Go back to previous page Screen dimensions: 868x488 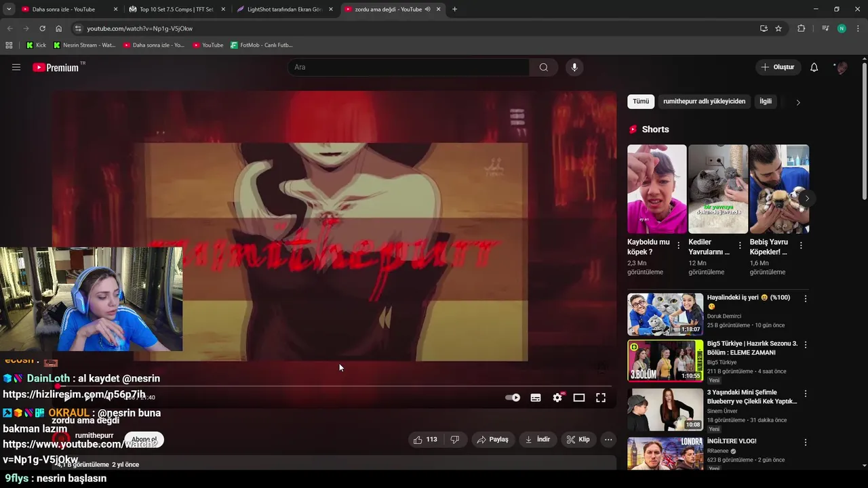pyautogui.click(x=9, y=28)
